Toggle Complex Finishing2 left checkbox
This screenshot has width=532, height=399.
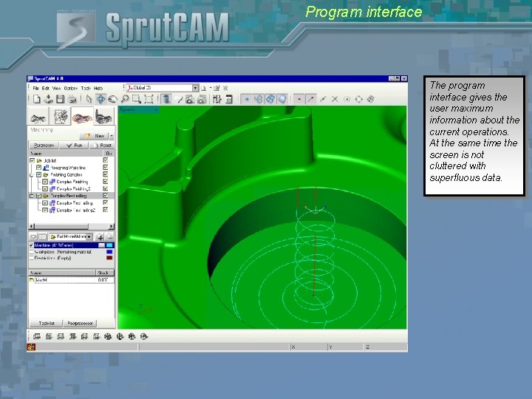pyautogui.click(x=45, y=188)
